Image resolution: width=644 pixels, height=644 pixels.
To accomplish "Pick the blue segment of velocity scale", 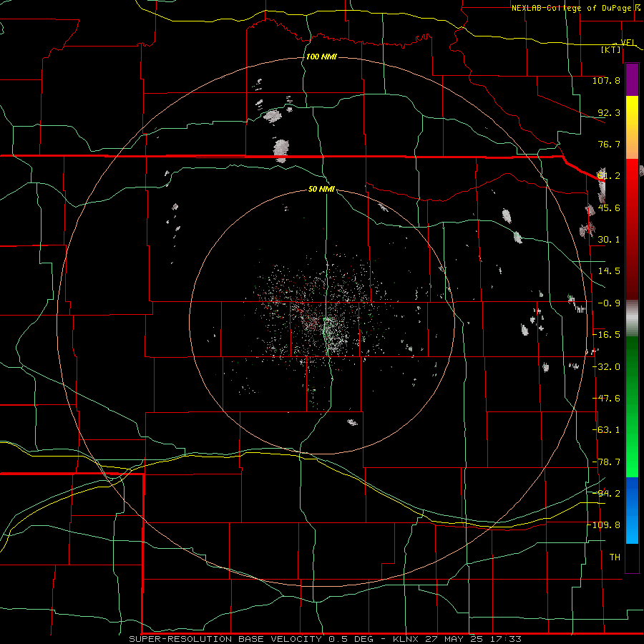I will pyautogui.click(x=632, y=510).
